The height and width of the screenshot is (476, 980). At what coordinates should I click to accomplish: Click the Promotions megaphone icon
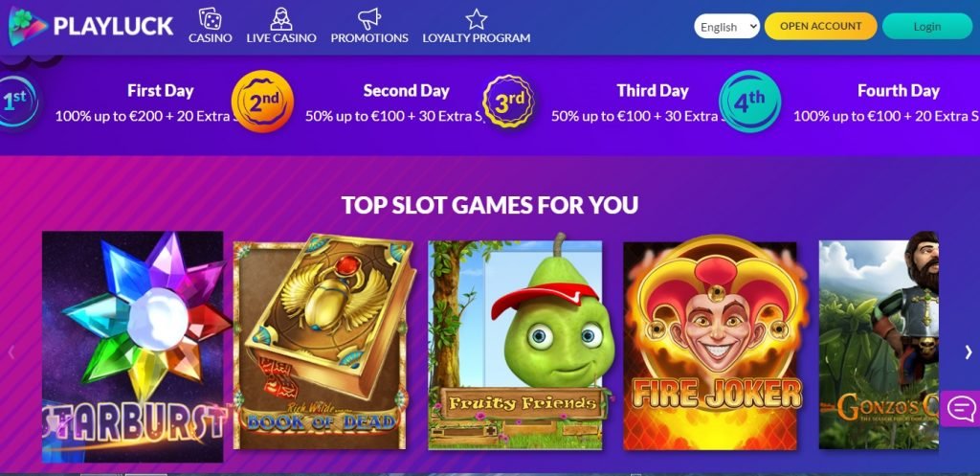click(x=369, y=19)
